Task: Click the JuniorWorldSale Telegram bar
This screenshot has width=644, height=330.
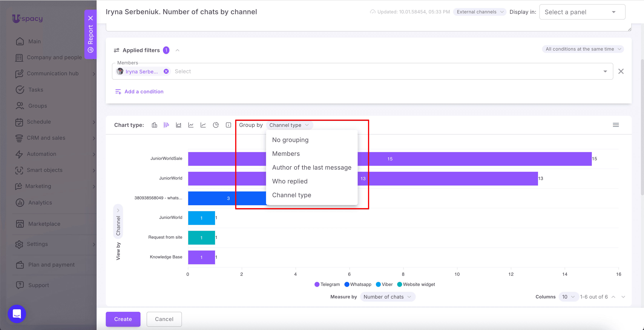Action: pos(390,159)
